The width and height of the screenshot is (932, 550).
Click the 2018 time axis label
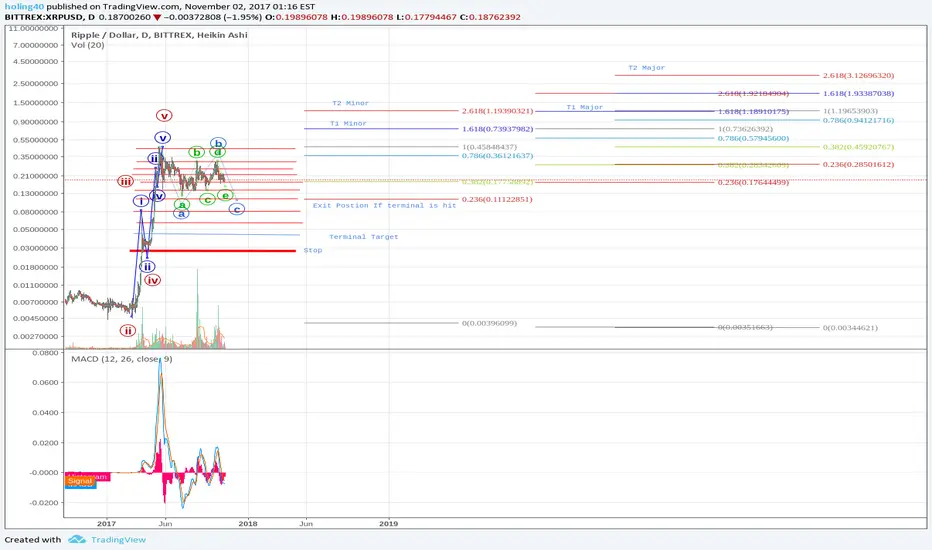click(x=248, y=523)
